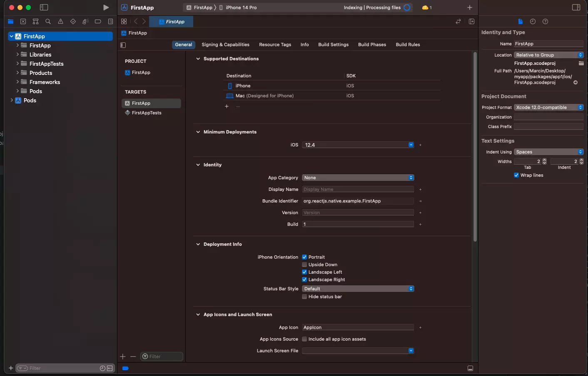Toggle the debug area icon at bottom right

pos(470,369)
